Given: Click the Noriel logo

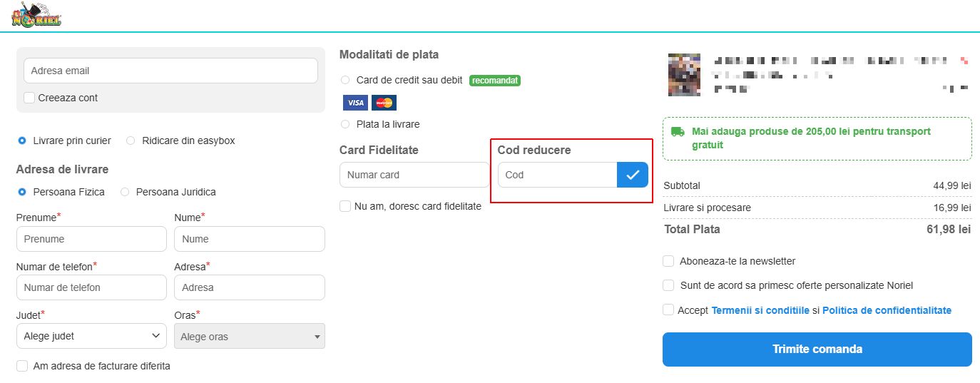Looking at the screenshot, I should [36, 16].
